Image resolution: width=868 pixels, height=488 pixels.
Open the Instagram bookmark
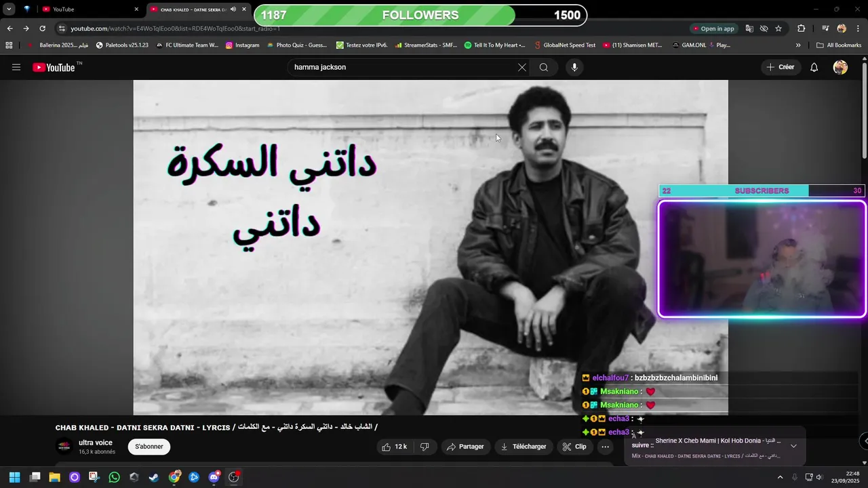coord(243,45)
